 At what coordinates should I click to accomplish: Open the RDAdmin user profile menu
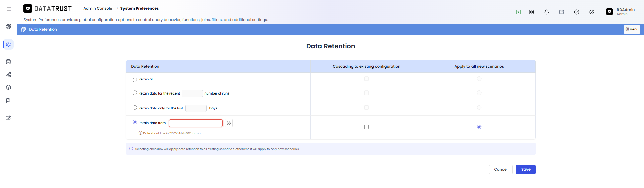621,12
